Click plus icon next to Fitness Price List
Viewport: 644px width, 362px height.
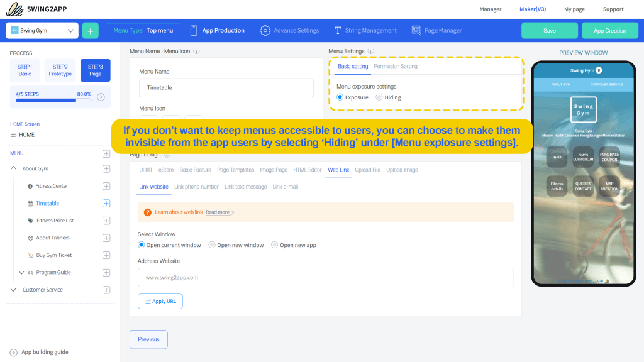coord(106,221)
